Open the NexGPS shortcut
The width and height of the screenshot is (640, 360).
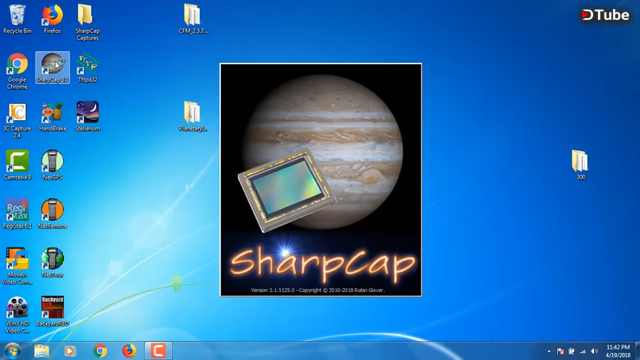coord(52,165)
